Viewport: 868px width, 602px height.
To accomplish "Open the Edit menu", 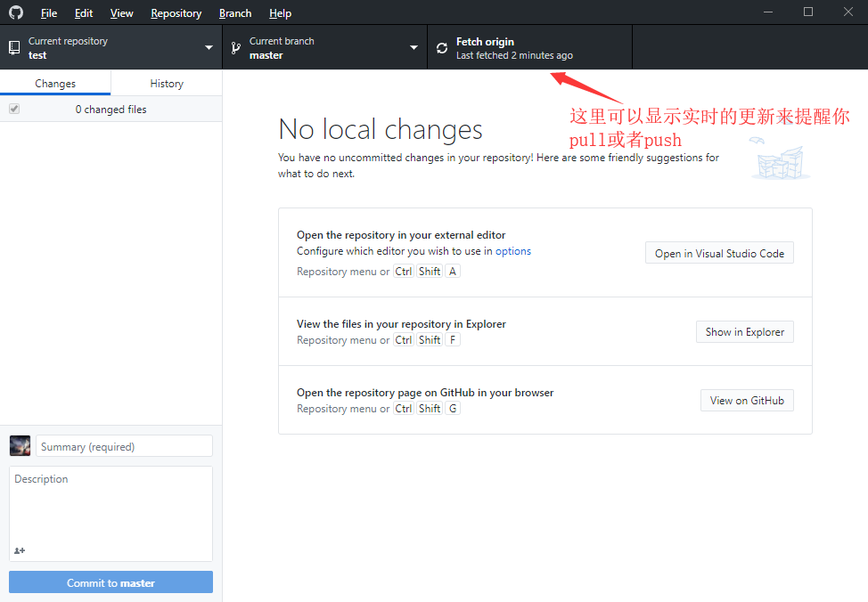I will pos(84,13).
